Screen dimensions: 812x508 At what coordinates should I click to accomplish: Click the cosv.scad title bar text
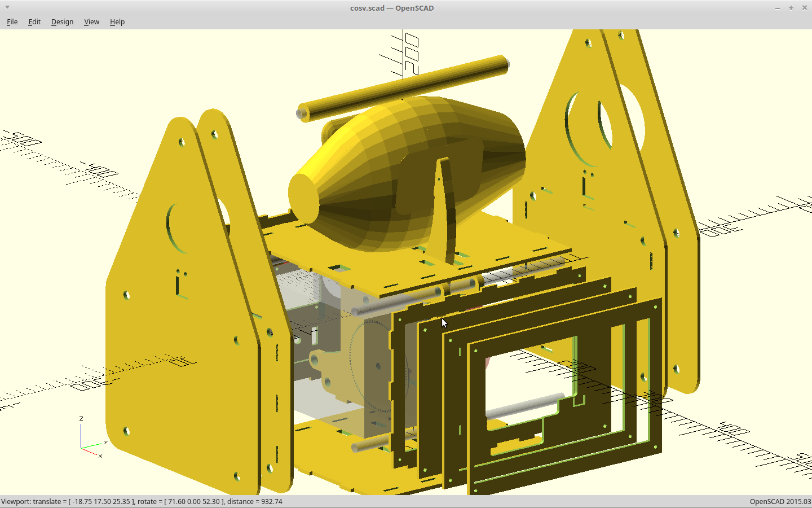(x=391, y=8)
